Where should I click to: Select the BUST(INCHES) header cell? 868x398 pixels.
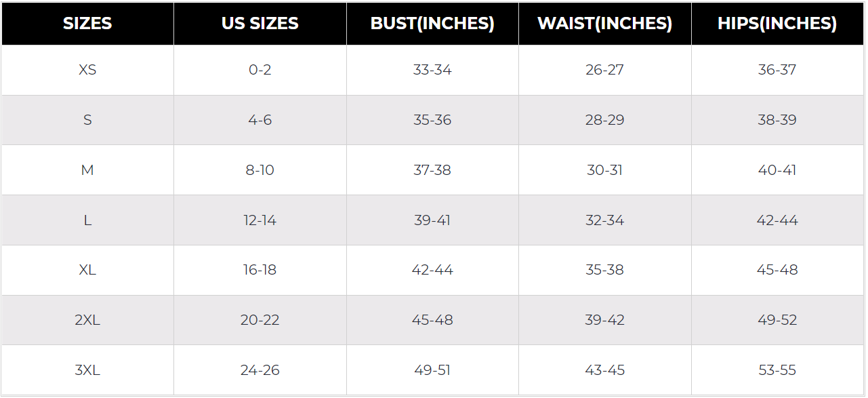(432, 24)
